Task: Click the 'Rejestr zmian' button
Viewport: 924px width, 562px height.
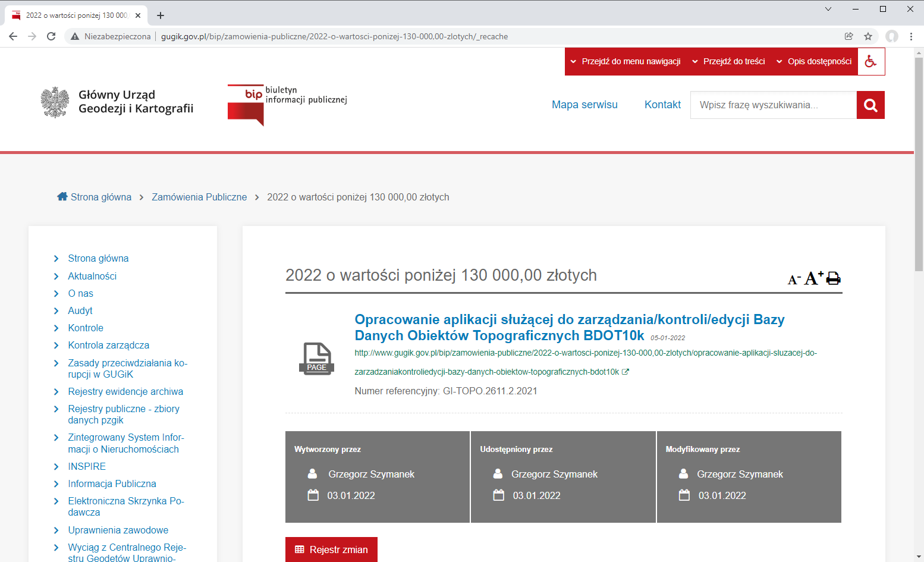Action: (x=331, y=550)
